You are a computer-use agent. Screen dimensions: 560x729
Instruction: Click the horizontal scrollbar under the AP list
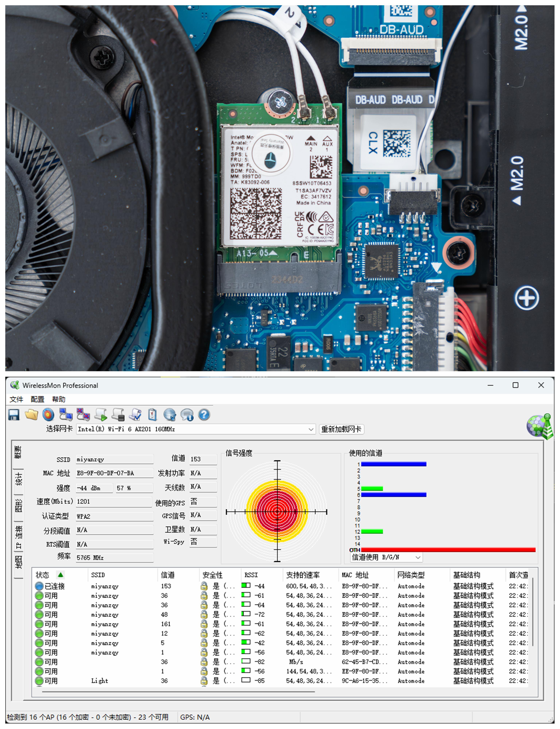[178, 692]
